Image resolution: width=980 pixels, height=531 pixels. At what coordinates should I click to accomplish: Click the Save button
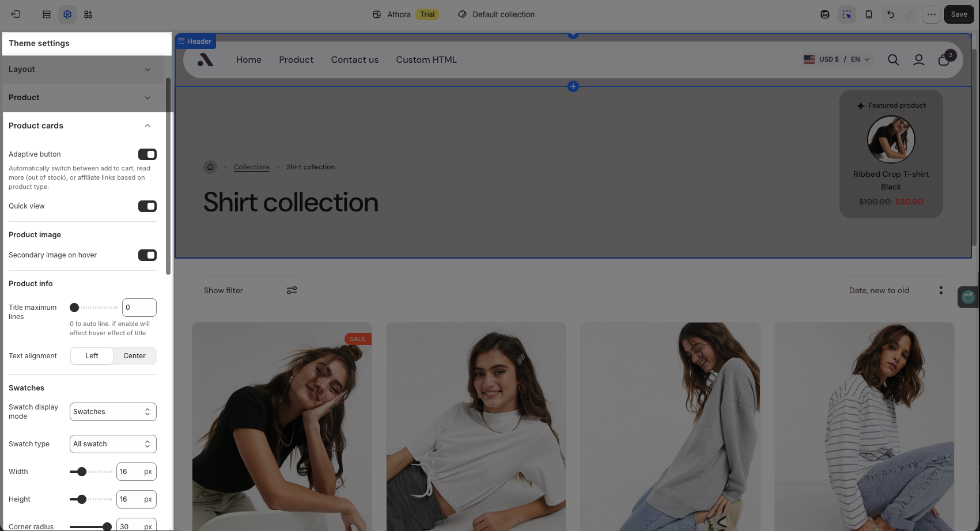pos(959,14)
